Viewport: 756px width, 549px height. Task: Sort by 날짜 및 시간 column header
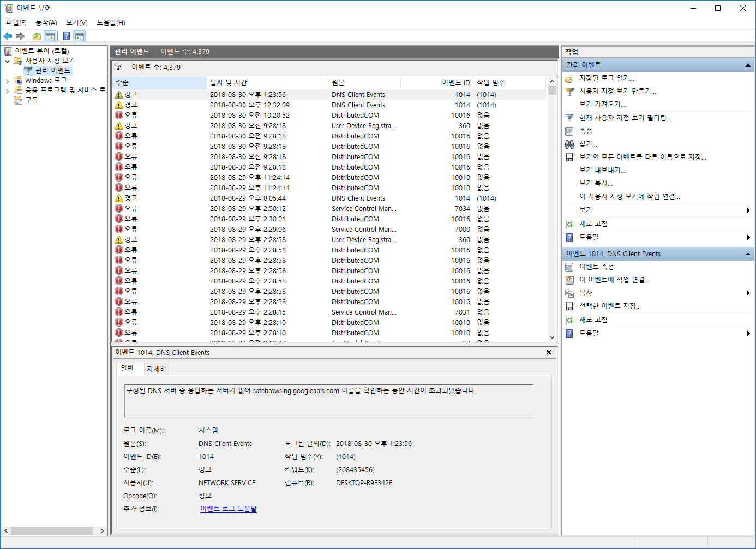coord(268,82)
